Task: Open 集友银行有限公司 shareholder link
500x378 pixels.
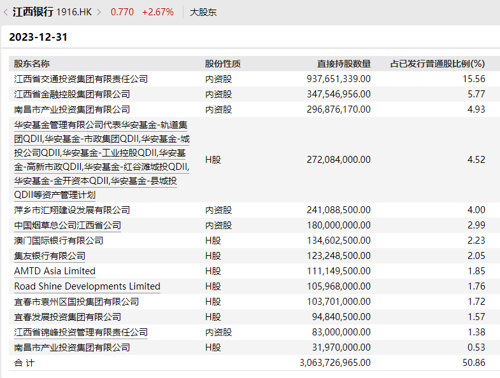Action: pyautogui.click(x=50, y=256)
